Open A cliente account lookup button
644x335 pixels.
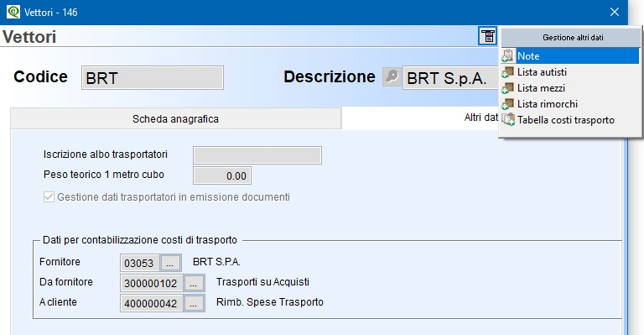pos(194,303)
